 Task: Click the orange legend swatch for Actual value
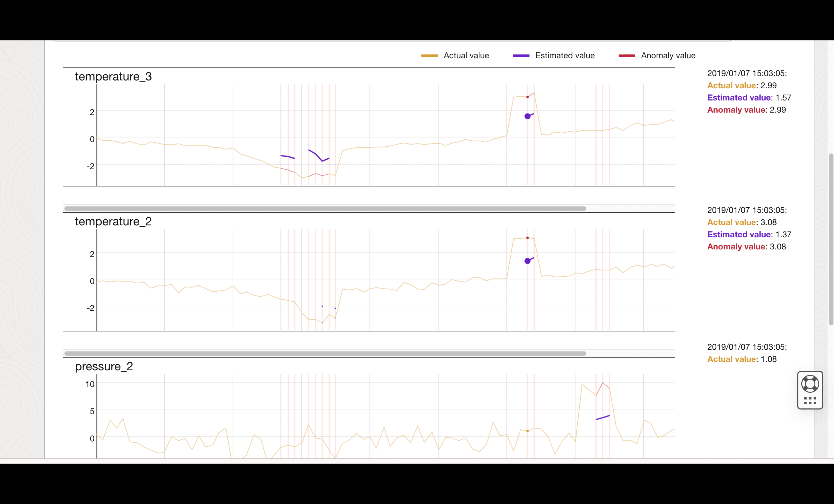(x=429, y=55)
